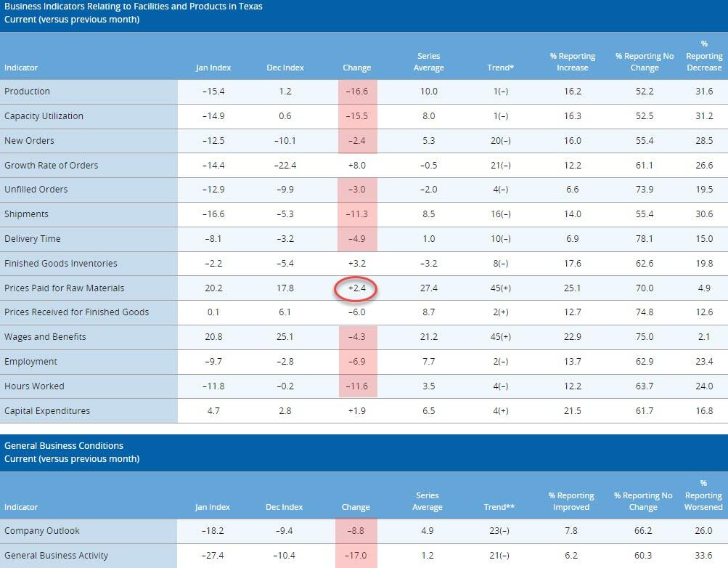Select the Hours Worked −11.6 change cell
728x568 pixels.
pyautogui.click(x=356, y=386)
